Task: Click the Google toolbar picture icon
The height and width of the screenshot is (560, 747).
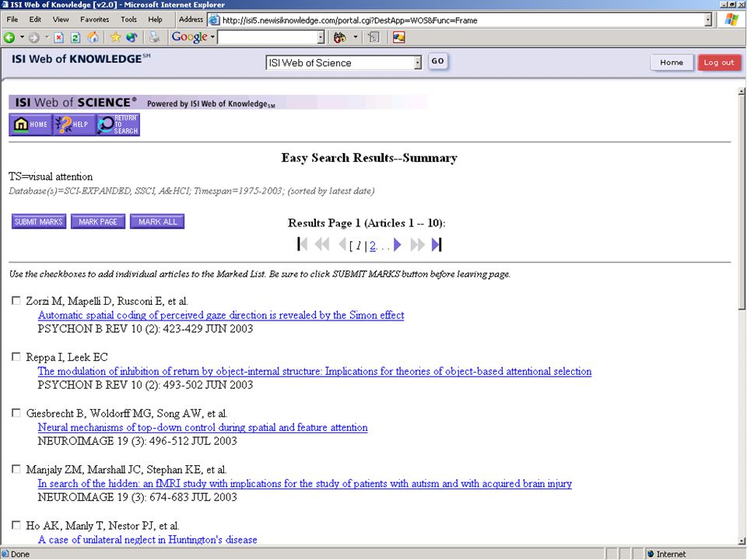Action: click(x=398, y=37)
